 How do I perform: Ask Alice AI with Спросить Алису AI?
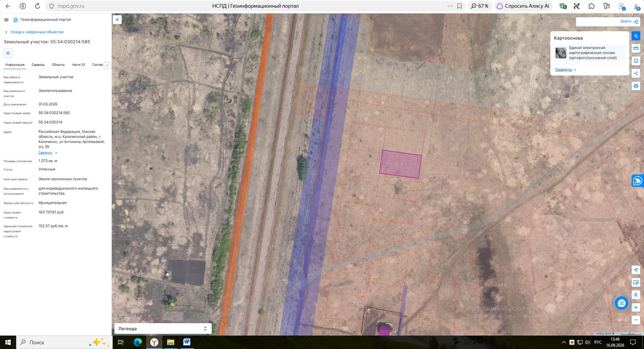[x=523, y=6]
